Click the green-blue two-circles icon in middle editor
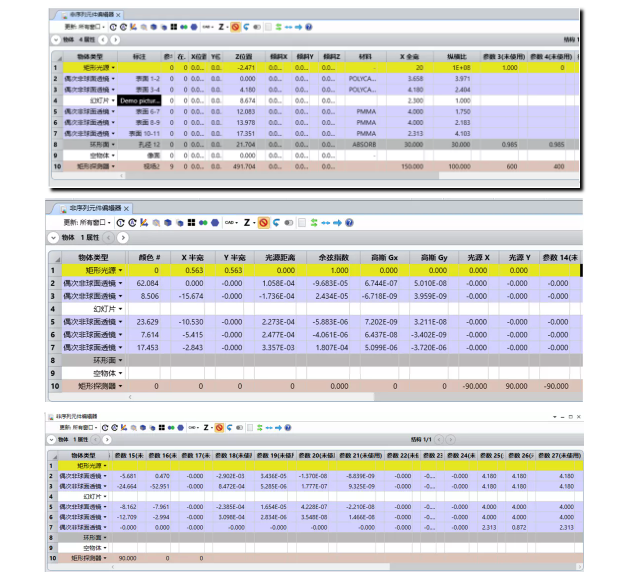642x581 pixels. (x=203, y=223)
